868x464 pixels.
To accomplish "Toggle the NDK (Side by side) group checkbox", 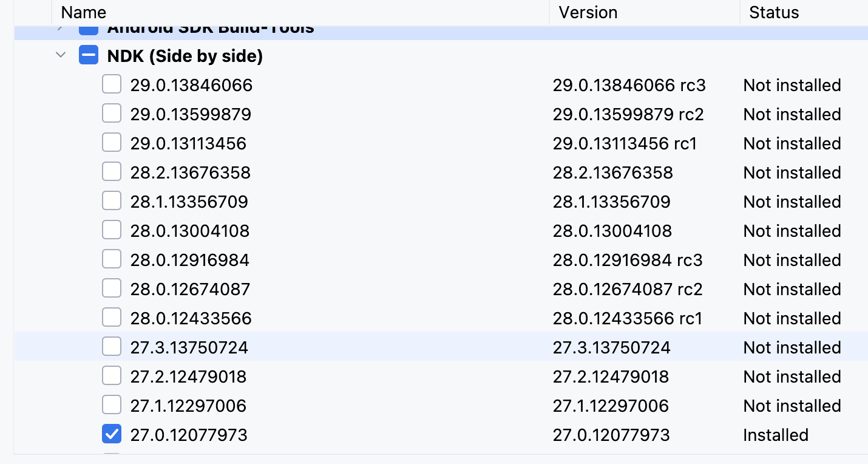I will 89,56.
